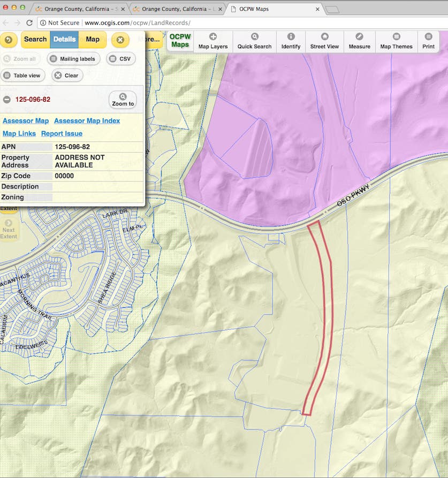Select the Details tab
Image resolution: width=448 pixels, height=478 pixels.
(x=64, y=39)
